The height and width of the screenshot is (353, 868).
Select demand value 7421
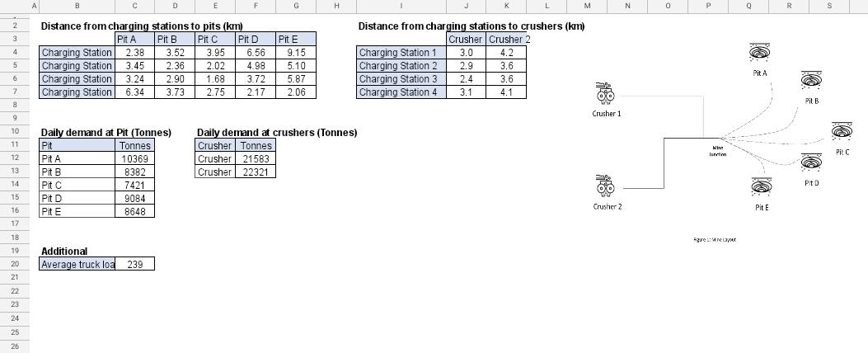[134, 185]
